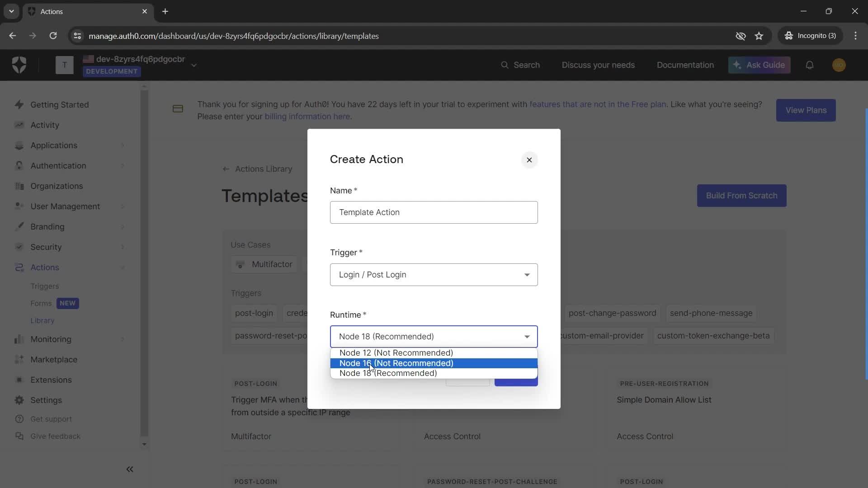
Task: Filter by post-login trigger tag
Action: (x=254, y=313)
